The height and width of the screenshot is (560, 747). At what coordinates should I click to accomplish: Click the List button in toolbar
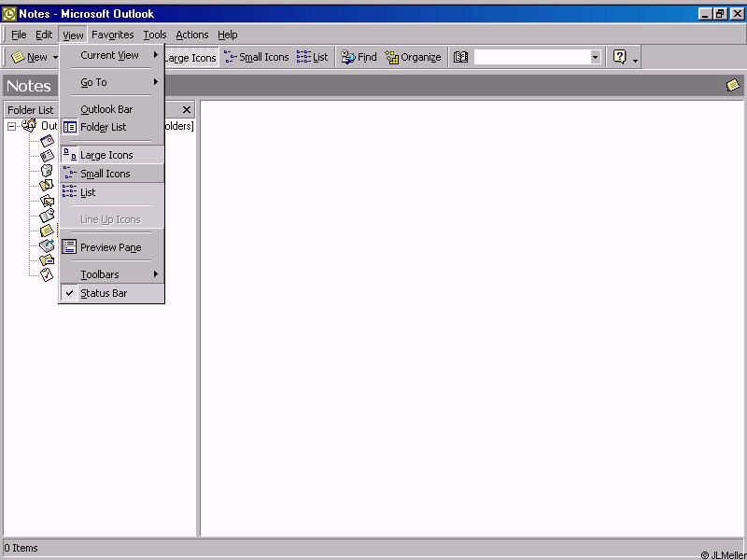(x=313, y=57)
